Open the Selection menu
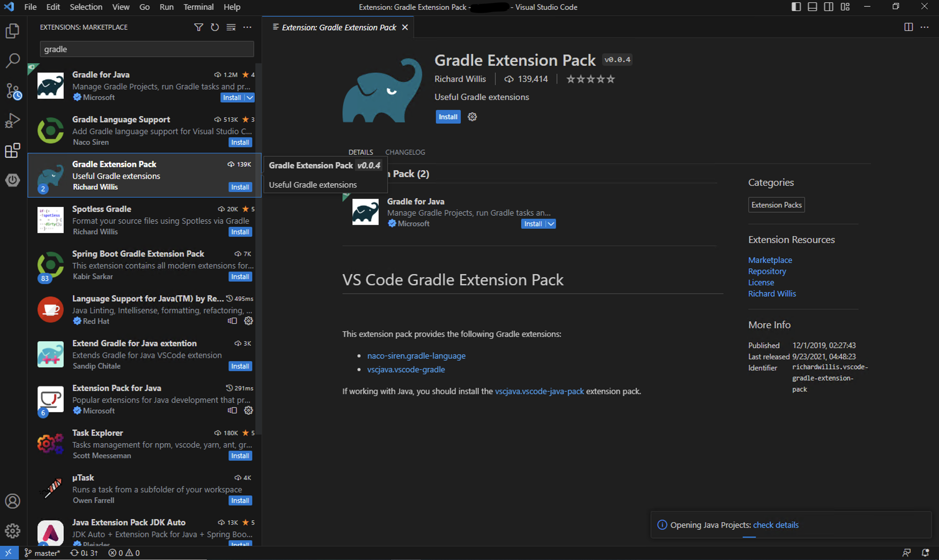The height and width of the screenshot is (560, 939). [86, 7]
